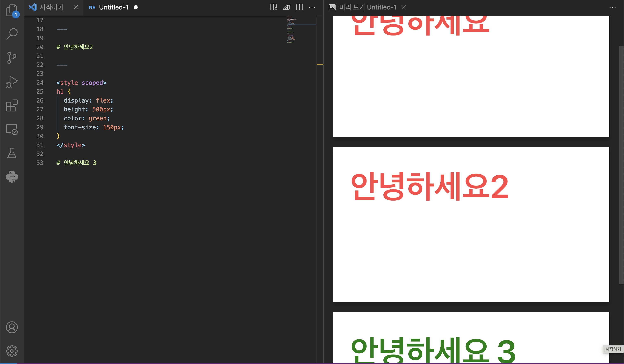Viewport: 624px width, 364px height.
Task: Select the Untitled-1 editor tab
Action: point(114,7)
